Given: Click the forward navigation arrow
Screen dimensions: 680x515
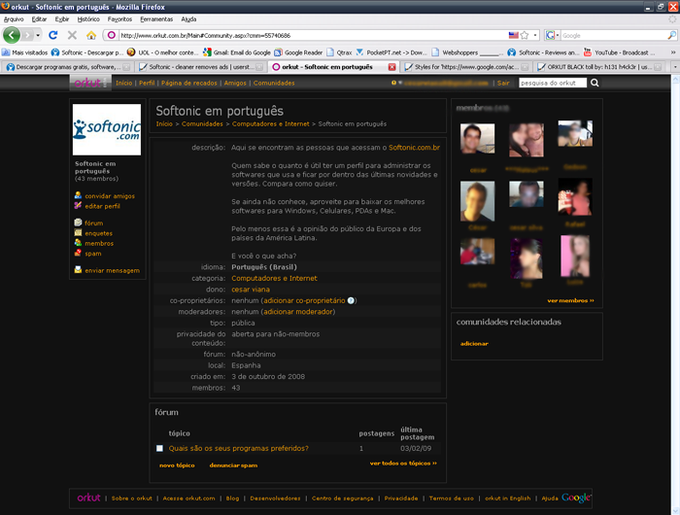Looking at the screenshot, I should pyautogui.click(x=27, y=35).
